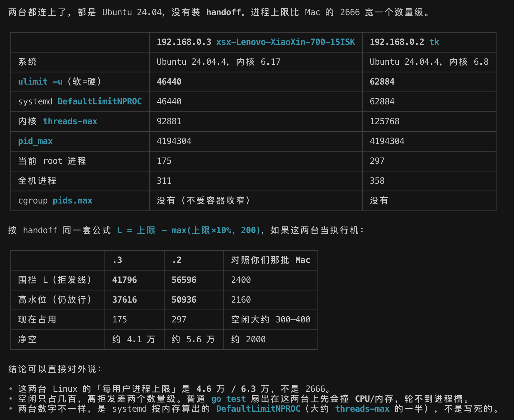This screenshot has width=514, height=420.
Task: Click 297 in the 现在占用 row
Action: (179, 320)
